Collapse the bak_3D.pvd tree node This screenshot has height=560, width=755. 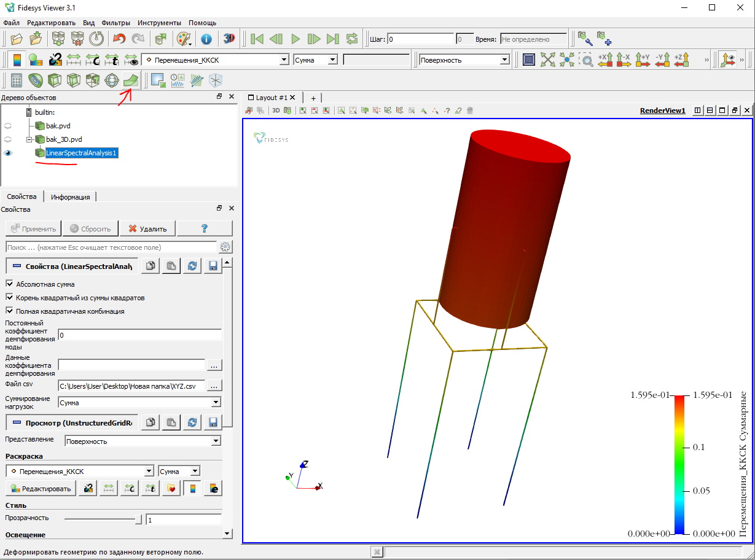click(29, 139)
